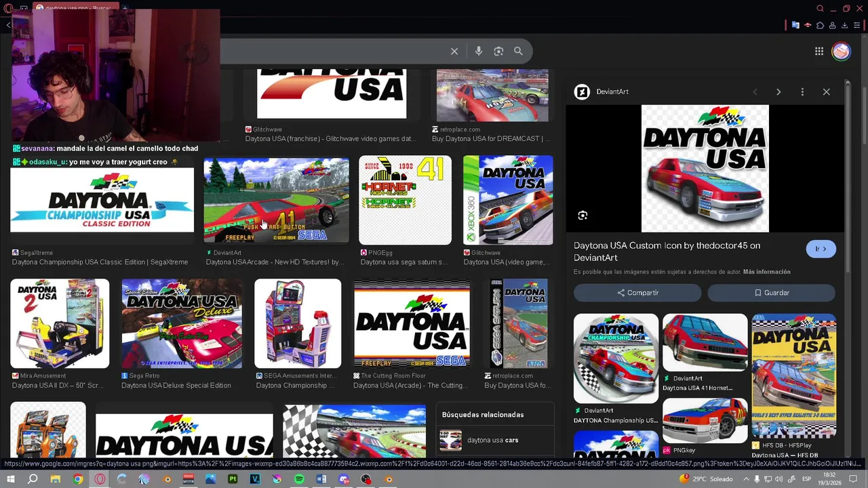Open related Daytona USA 41 Hornet thumbnail
This screenshot has width=868, height=488.
tap(705, 342)
